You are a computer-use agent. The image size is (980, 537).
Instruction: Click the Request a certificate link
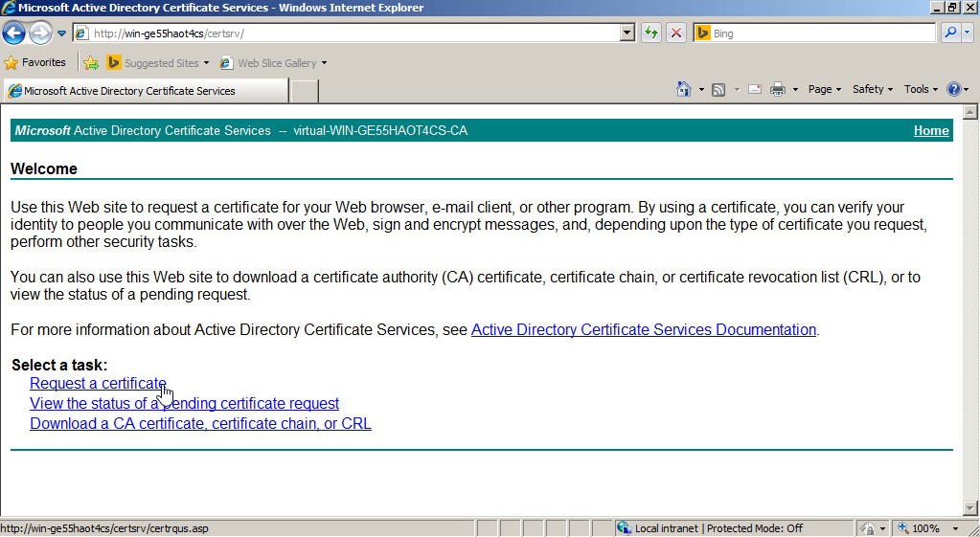[98, 383]
